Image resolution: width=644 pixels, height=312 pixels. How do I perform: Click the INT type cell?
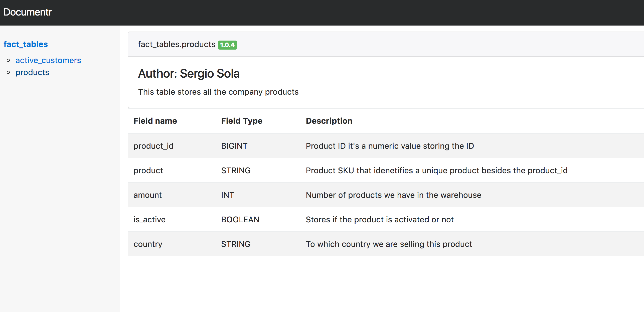click(x=227, y=195)
